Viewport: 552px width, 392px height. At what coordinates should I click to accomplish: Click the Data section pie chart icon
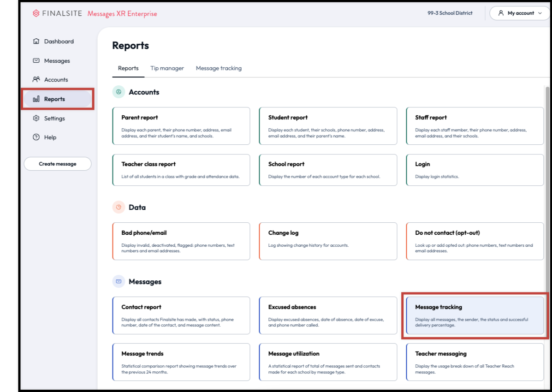click(119, 208)
